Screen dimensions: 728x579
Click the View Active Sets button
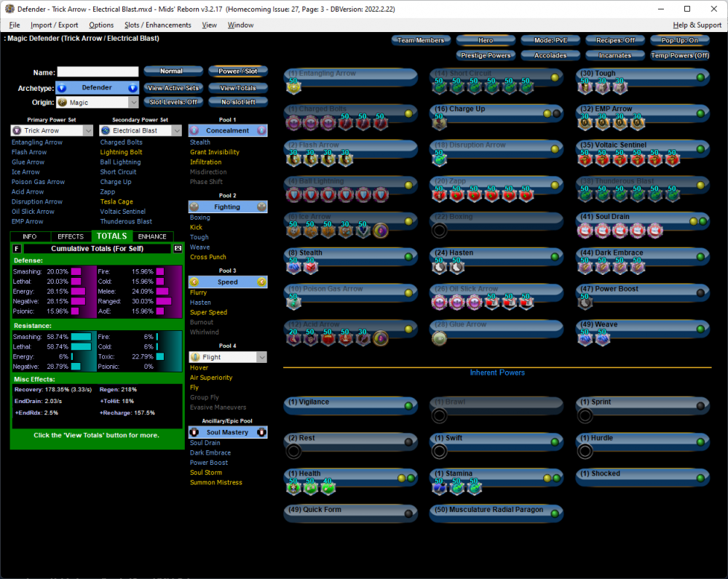coord(173,88)
